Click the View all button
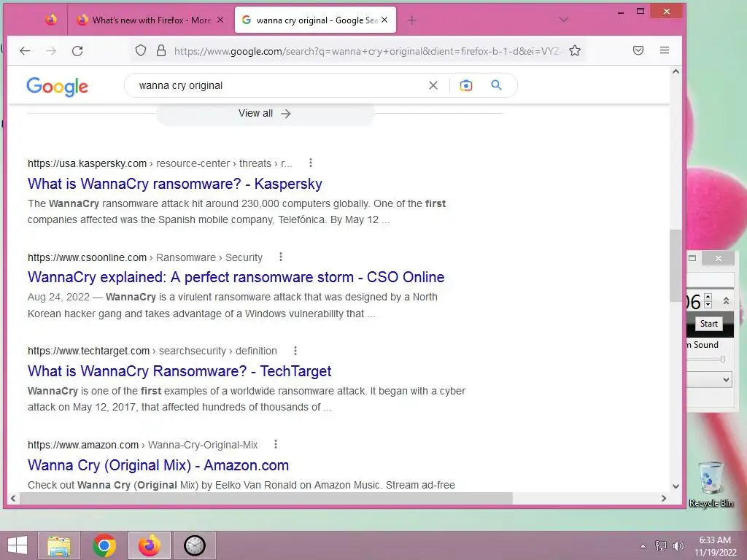 [x=265, y=113]
